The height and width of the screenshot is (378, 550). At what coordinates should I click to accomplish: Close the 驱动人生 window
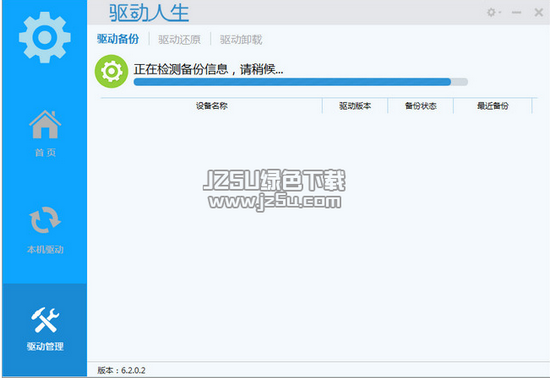pos(538,13)
